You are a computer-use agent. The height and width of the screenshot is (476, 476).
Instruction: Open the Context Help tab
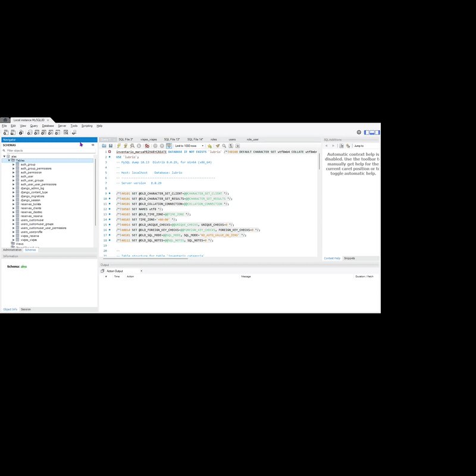[x=332, y=258]
